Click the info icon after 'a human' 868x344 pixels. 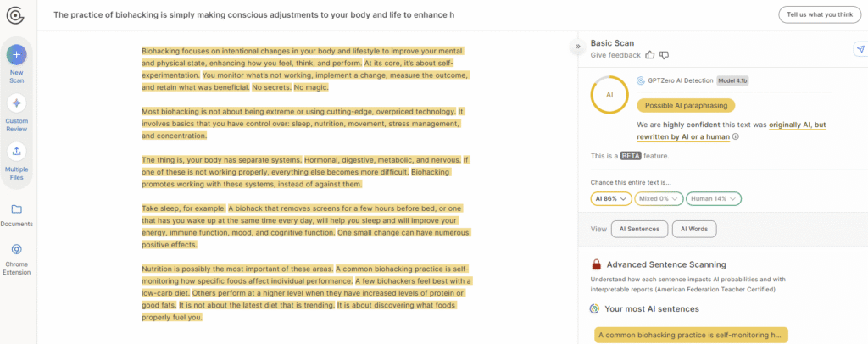735,136
